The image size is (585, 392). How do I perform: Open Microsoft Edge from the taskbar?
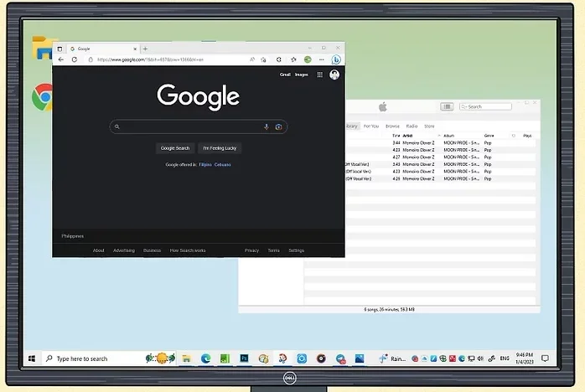coord(205,358)
